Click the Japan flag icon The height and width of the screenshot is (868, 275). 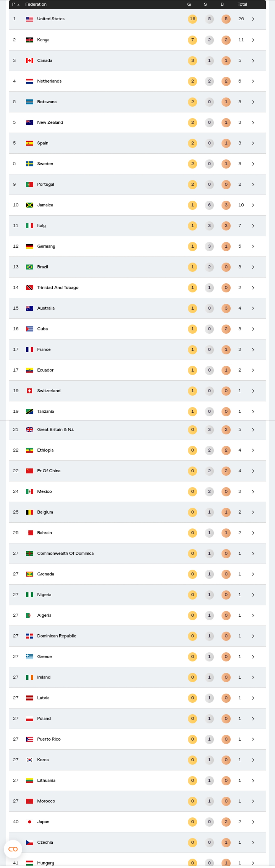[30, 822]
